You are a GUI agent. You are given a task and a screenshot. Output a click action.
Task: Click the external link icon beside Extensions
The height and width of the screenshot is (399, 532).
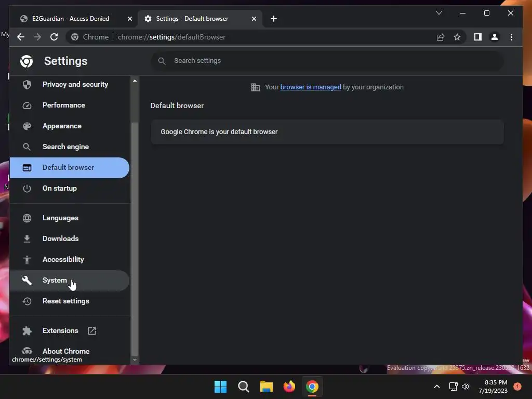point(92,330)
